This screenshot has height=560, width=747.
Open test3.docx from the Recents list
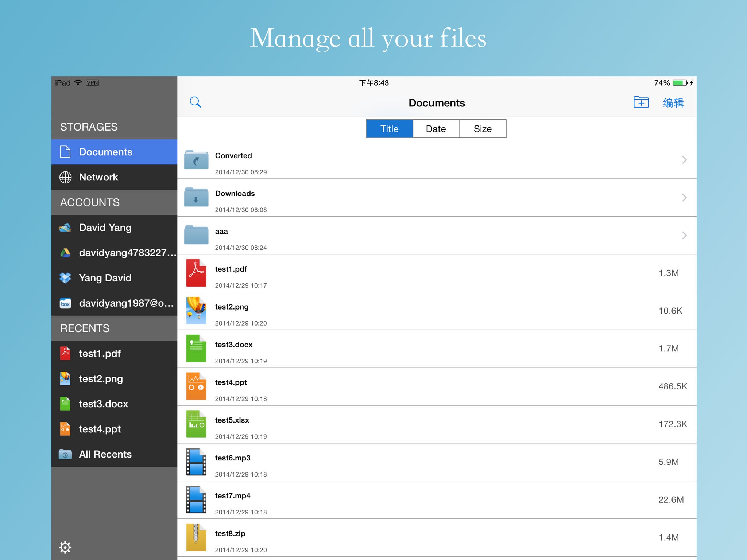pyautogui.click(x=103, y=404)
